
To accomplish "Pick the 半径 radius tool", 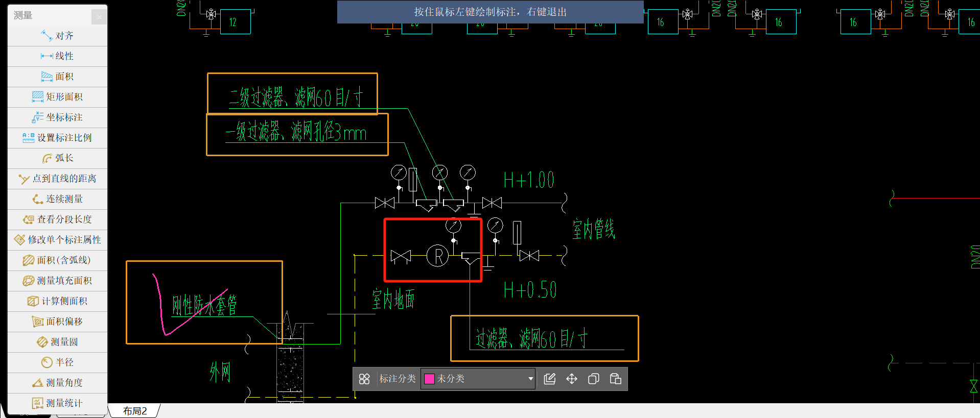I will (x=57, y=362).
